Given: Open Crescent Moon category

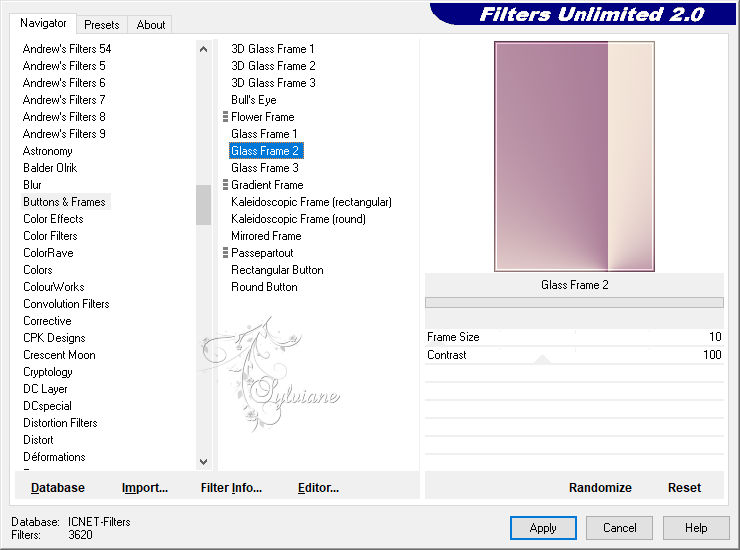Looking at the screenshot, I should click(59, 355).
